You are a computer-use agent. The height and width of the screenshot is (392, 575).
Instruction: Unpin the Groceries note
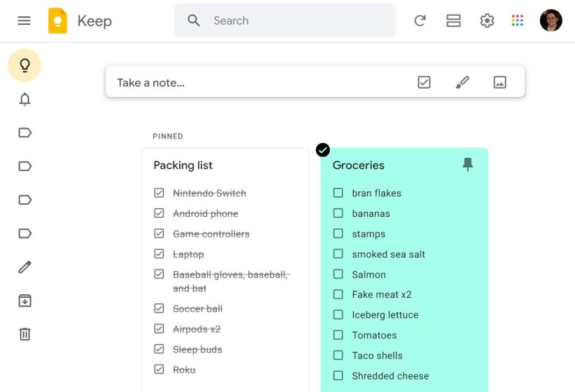pyautogui.click(x=468, y=165)
